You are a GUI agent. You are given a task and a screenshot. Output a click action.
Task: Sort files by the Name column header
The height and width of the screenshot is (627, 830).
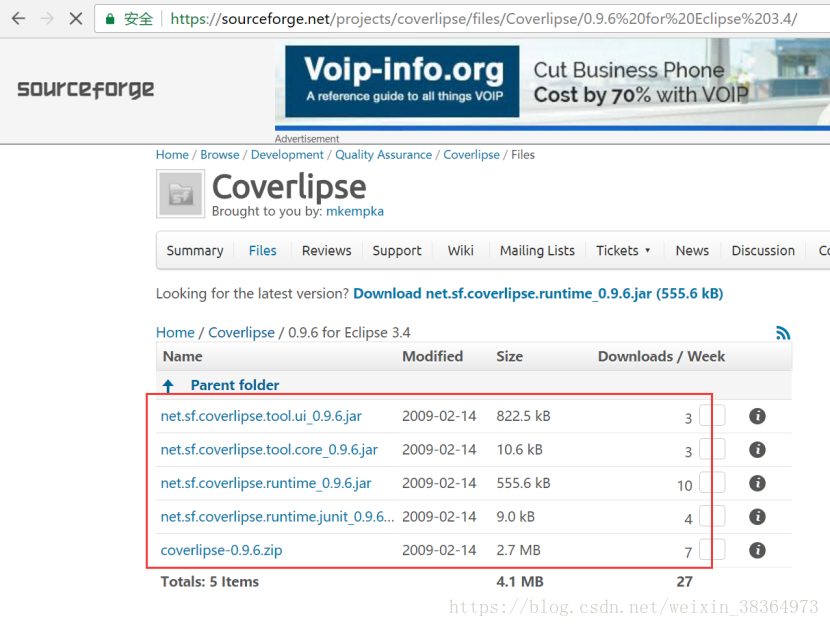click(x=183, y=357)
